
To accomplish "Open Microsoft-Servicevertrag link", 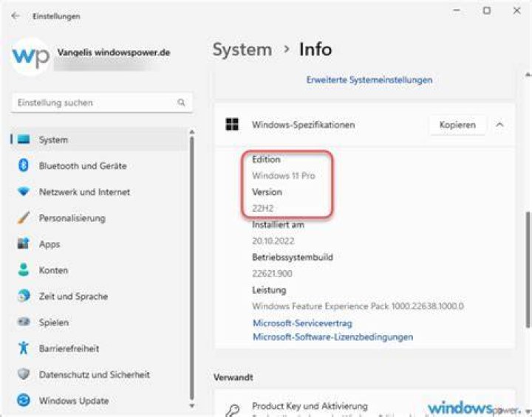I will click(x=302, y=323).
